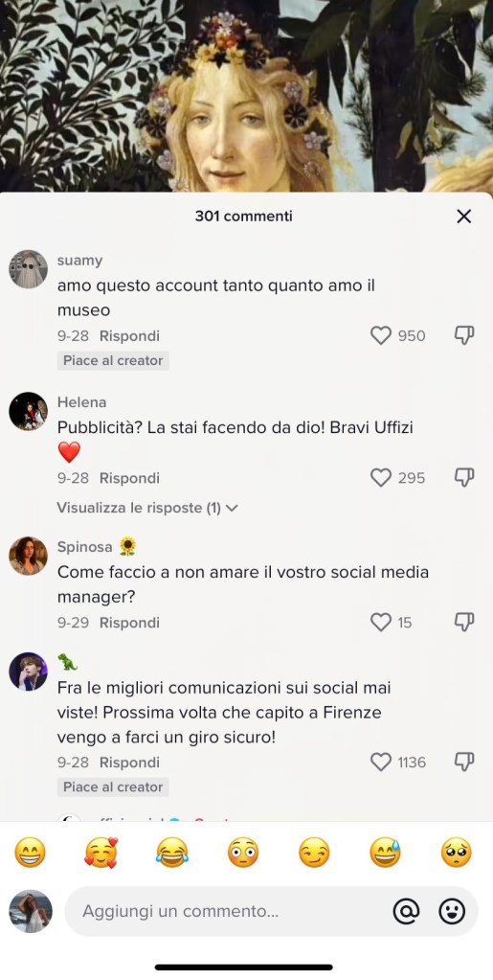The image size is (493, 980).
Task: Tap Rispondi under Spinosa's comment
Action: pyautogui.click(x=129, y=623)
